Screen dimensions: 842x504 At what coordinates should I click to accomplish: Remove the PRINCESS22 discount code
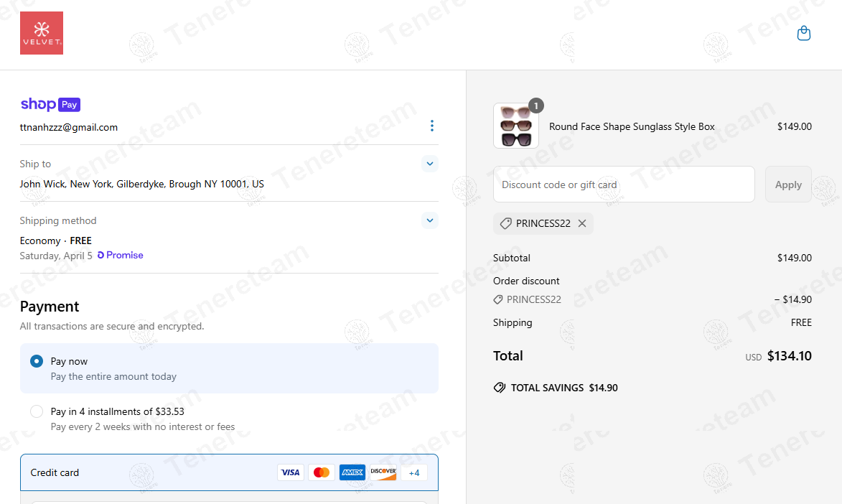tap(582, 223)
